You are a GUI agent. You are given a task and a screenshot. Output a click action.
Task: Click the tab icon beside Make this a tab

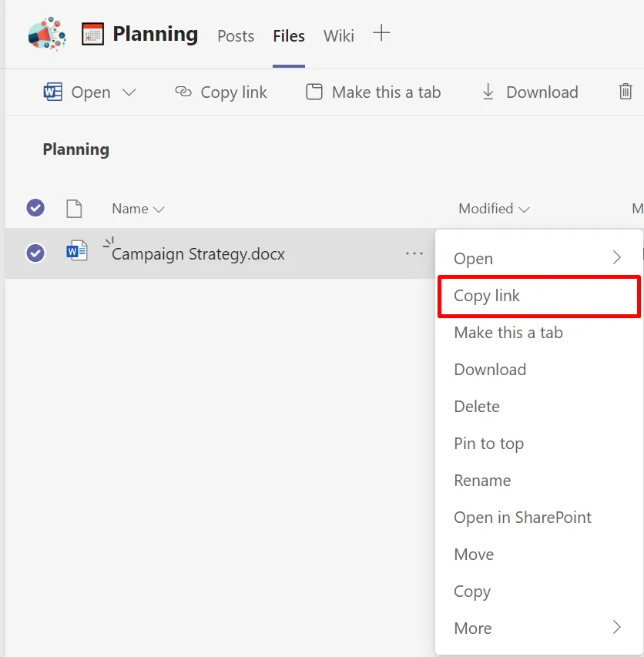click(x=314, y=92)
